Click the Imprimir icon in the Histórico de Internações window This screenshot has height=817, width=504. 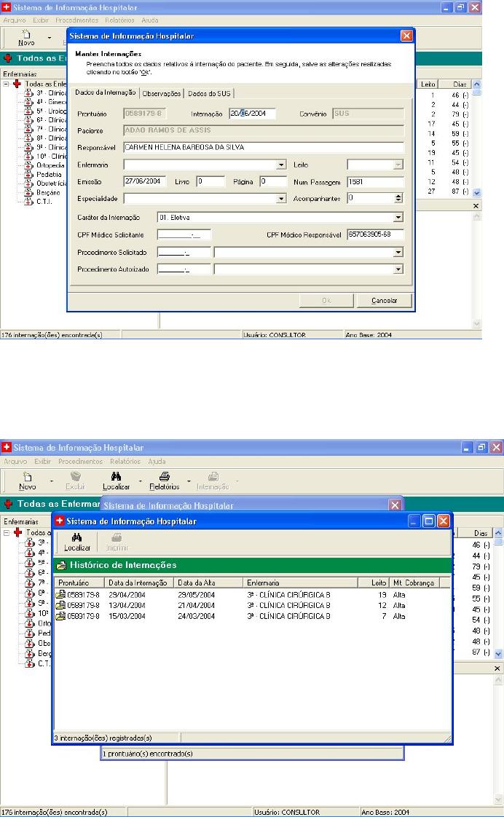click(117, 537)
